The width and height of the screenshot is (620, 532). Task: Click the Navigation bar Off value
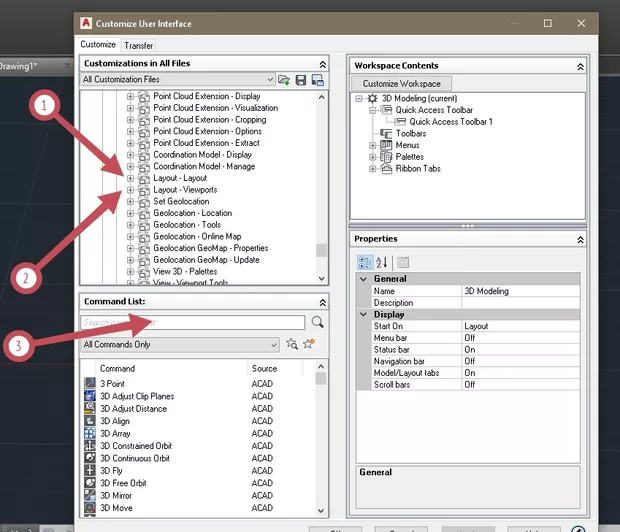520,361
